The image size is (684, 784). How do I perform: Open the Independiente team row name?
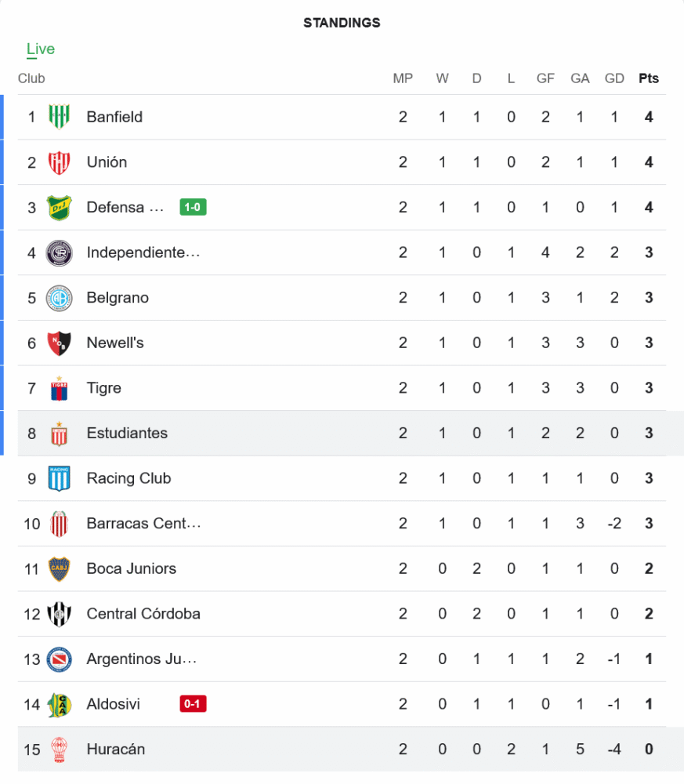coord(143,252)
